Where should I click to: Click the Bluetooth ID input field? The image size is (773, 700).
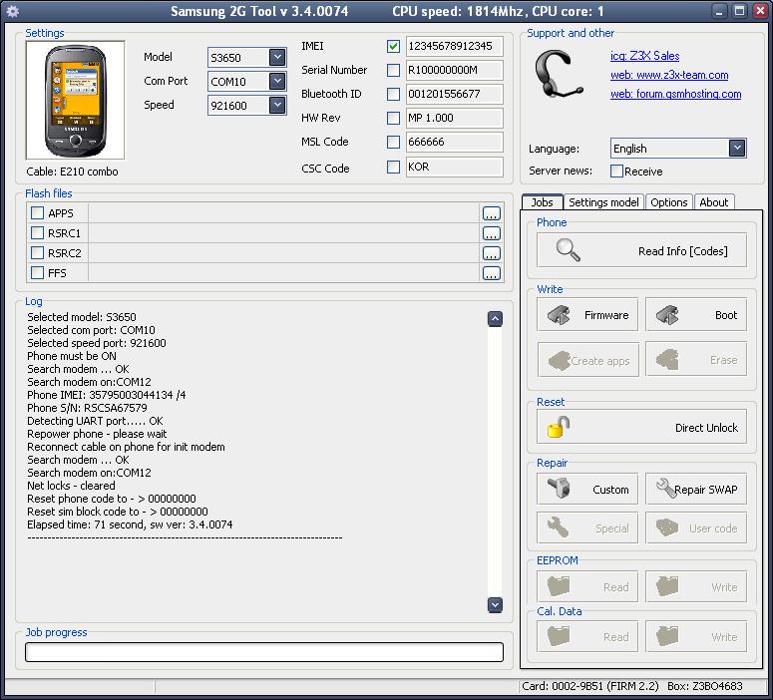(454, 94)
